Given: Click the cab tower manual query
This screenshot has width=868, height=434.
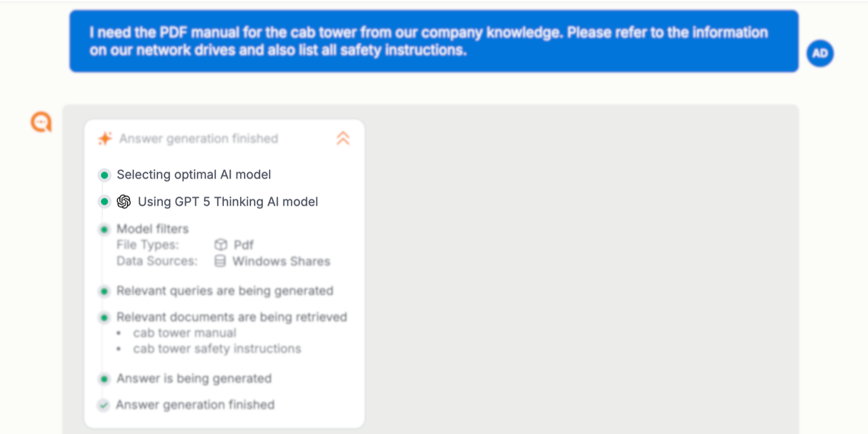Looking at the screenshot, I should click(x=185, y=333).
